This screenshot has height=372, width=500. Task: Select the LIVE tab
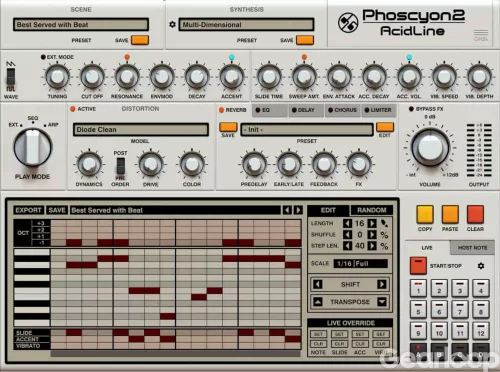427,248
